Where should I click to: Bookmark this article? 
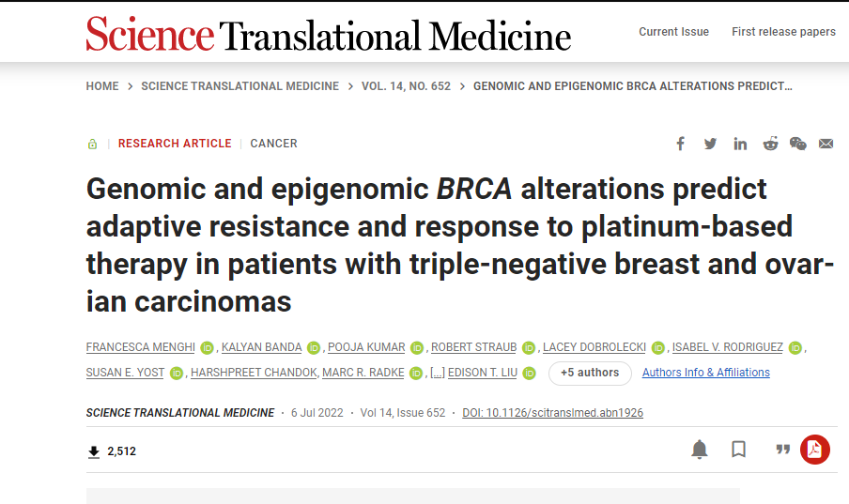coord(738,450)
